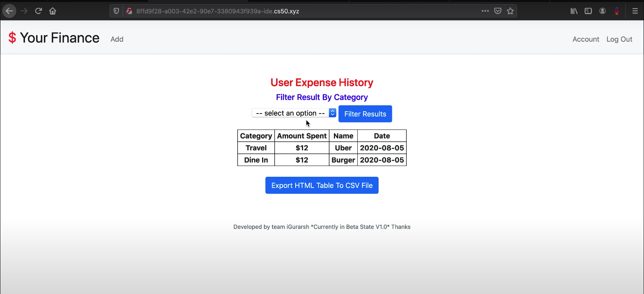Bookmark this page with the star
The width and height of the screenshot is (644, 294).
tap(510, 11)
